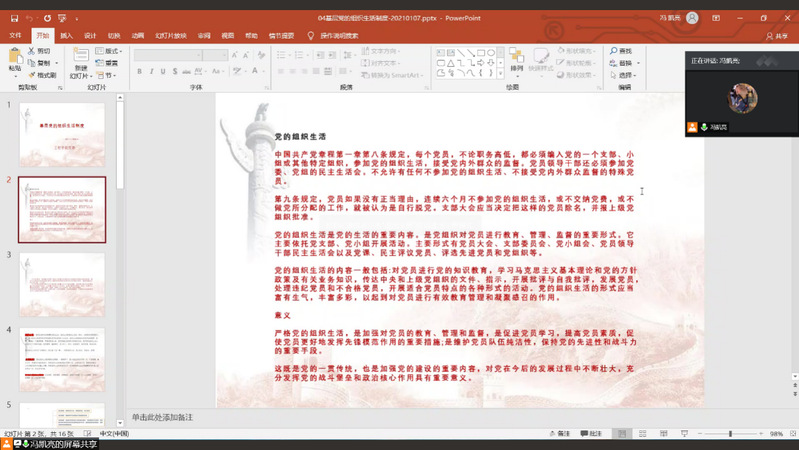
Task: Click the Undo arrow icon
Action: (31, 18)
